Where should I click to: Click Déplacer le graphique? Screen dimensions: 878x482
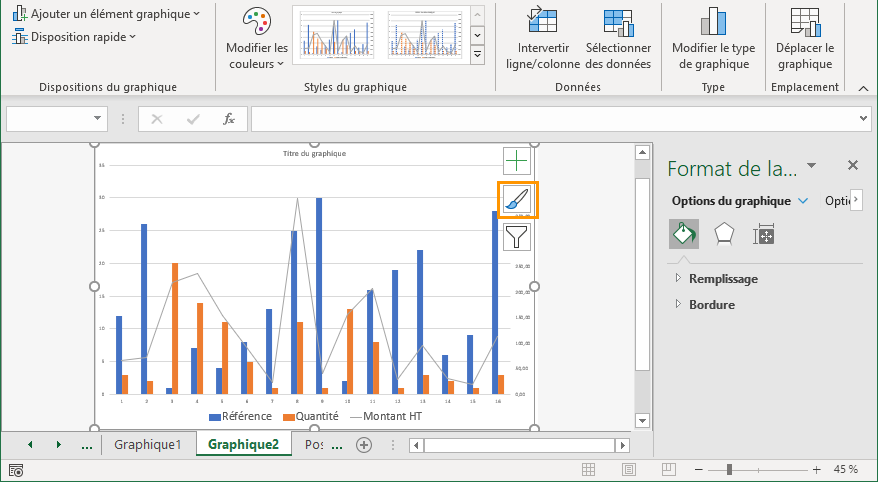(805, 40)
